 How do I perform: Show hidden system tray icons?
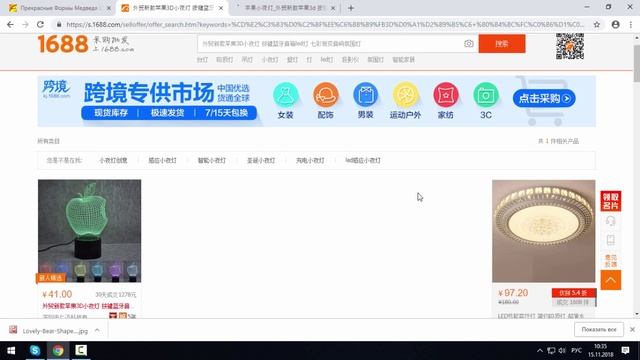point(540,351)
